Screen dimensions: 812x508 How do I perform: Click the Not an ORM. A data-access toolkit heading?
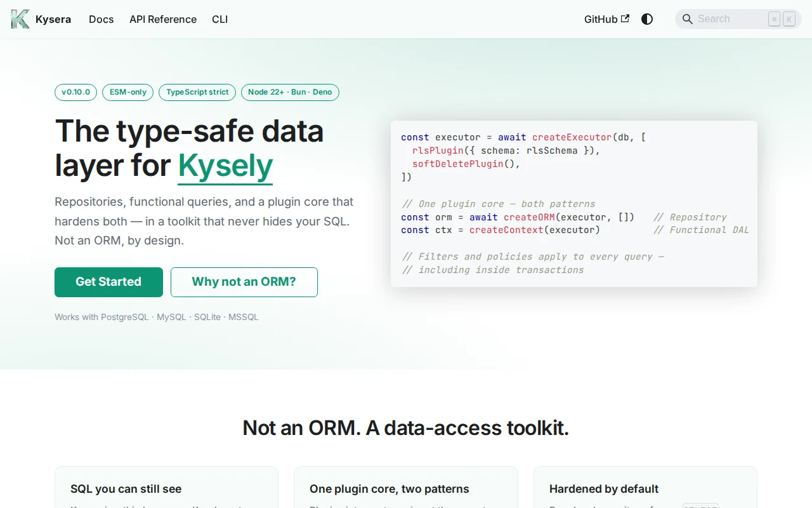[x=406, y=428]
